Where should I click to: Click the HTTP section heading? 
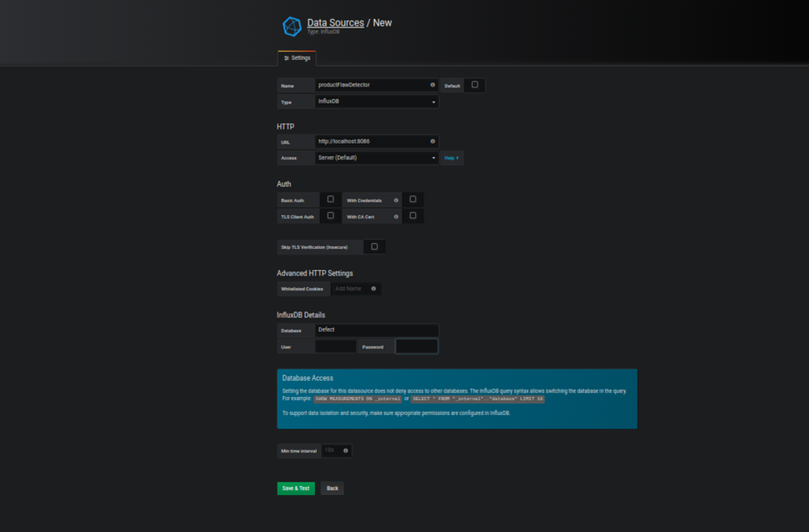point(285,127)
